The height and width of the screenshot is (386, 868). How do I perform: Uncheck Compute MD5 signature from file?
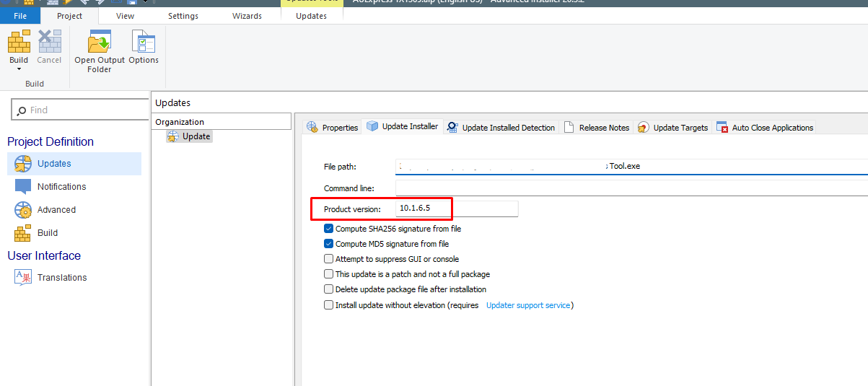pos(329,244)
